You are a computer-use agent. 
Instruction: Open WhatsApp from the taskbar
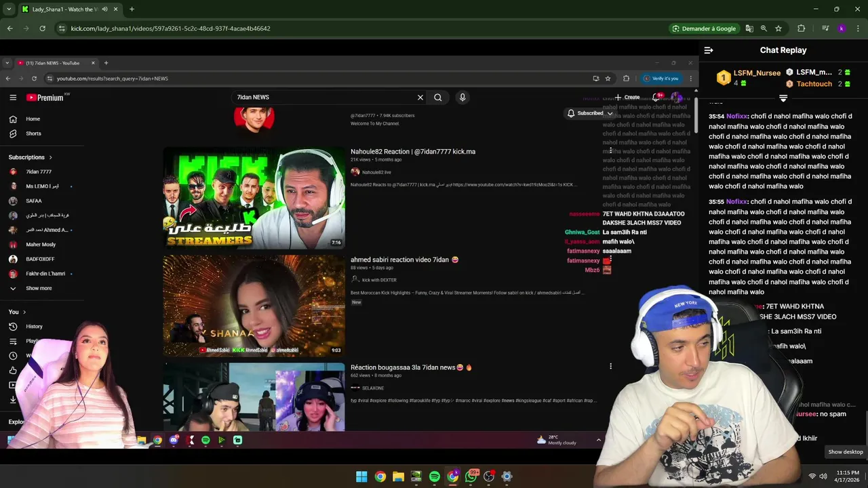(x=471, y=476)
